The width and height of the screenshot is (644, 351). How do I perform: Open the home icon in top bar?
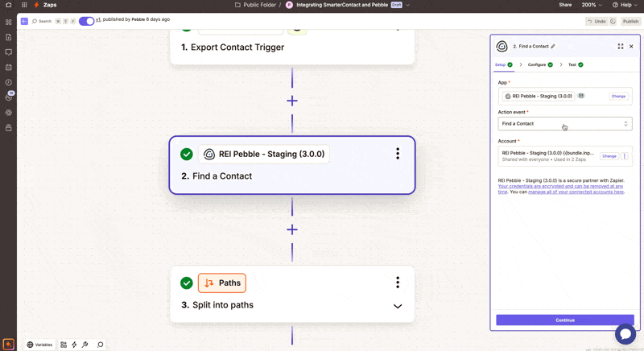tap(8, 5)
